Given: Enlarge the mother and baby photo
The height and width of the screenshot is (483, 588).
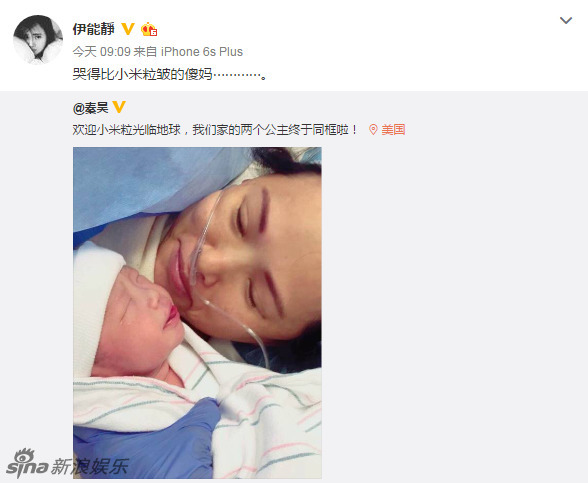Looking at the screenshot, I should point(197,312).
